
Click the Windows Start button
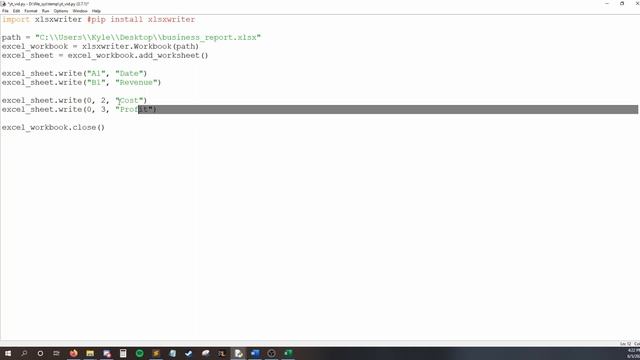tap(8, 353)
